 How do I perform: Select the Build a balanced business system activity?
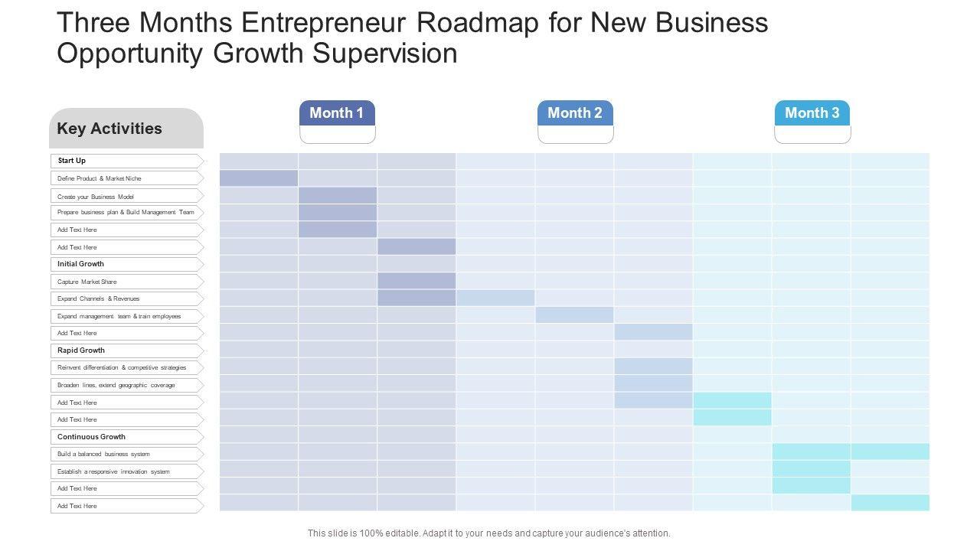[103, 454]
